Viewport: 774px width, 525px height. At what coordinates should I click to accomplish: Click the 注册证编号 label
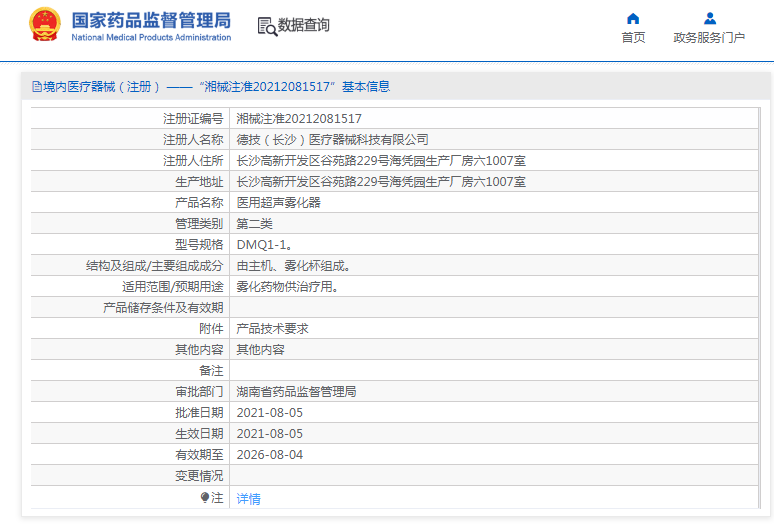tap(193, 118)
